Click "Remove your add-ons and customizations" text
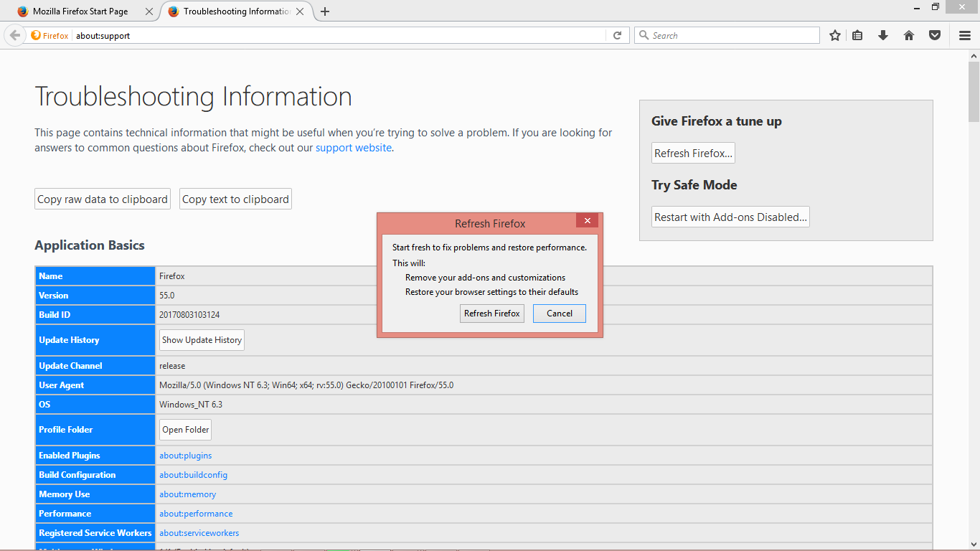Viewport: 980px width, 551px height. tap(485, 278)
